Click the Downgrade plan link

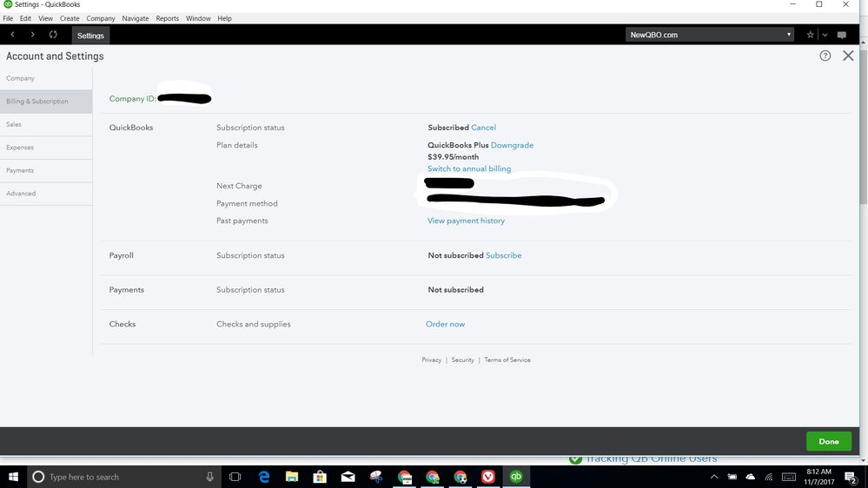pyautogui.click(x=512, y=145)
